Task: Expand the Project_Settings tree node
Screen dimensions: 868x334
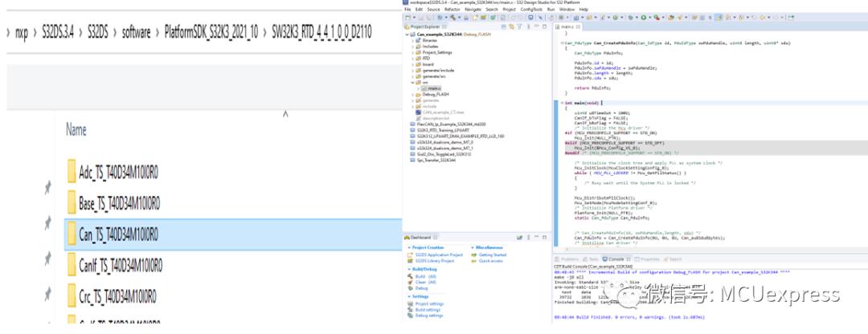Action: (412, 52)
